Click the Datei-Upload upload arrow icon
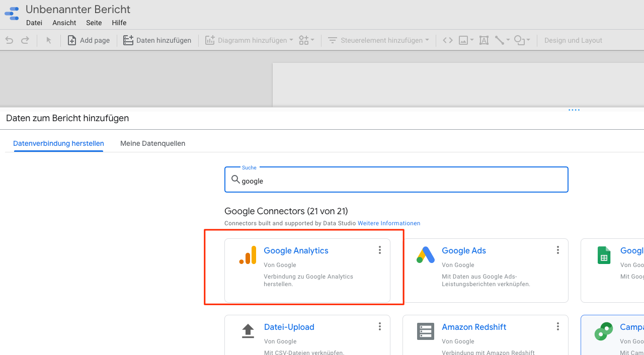Image resolution: width=644 pixels, height=355 pixels. [248, 330]
